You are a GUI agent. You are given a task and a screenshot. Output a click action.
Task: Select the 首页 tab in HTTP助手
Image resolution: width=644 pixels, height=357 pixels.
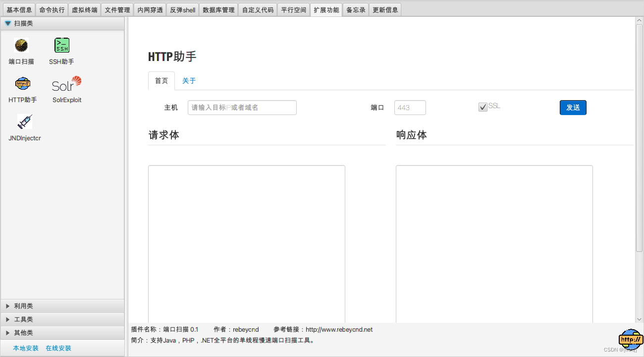[161, 81]
